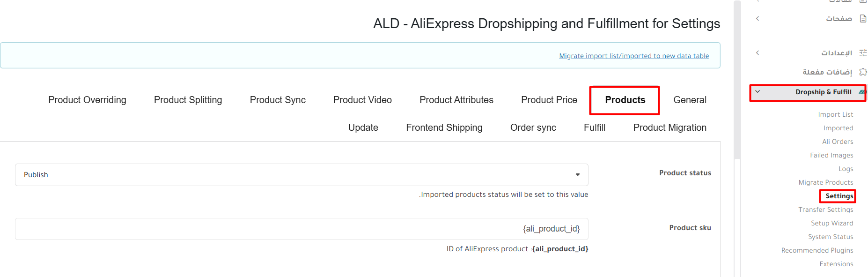Expand the pages (صفحات) menu chevron
This screenshot has width=868, height=277.
[x=758, y=19]
